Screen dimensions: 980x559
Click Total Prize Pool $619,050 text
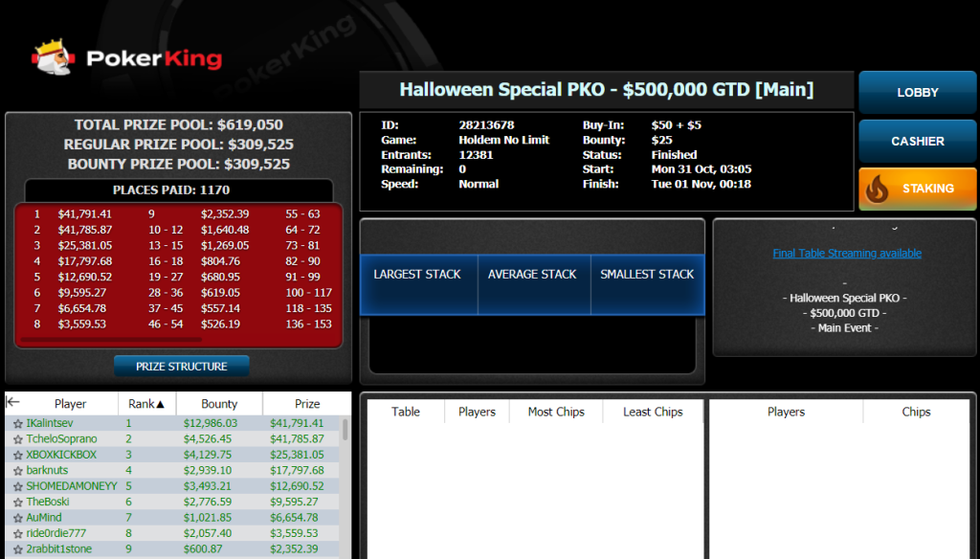(179, 125)
